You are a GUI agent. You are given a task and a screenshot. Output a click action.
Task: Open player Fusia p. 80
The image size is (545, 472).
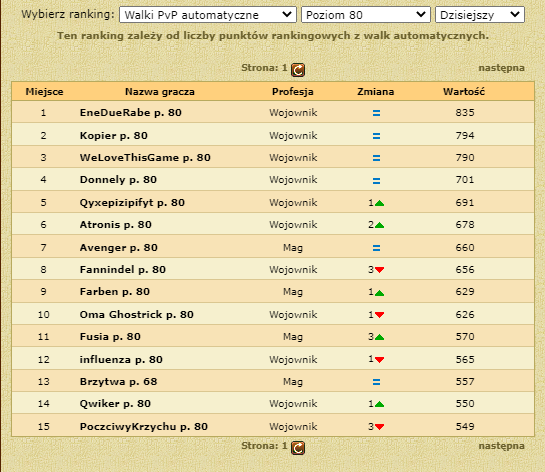(110, 336)
